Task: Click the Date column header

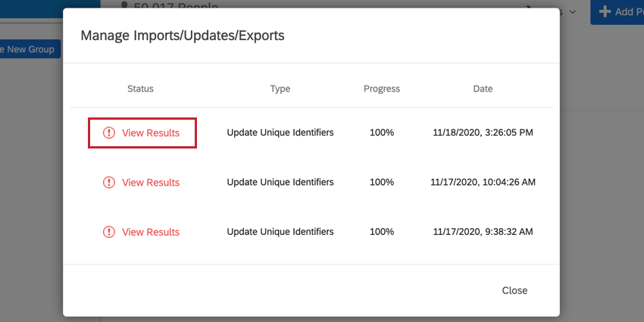Action: 483,89
